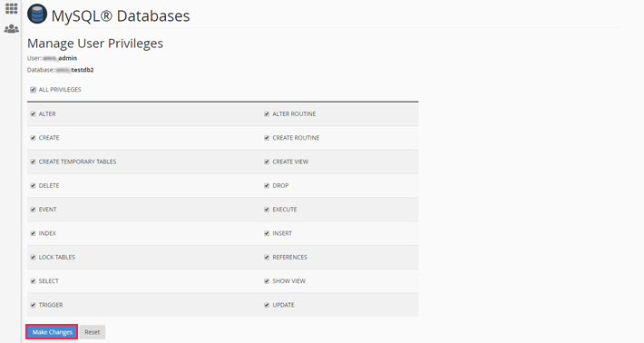Toggle the EXECUTE privilege checkbox
Image resolution: width=644 pixels, height=343 pixels.
tap(267, 209)
